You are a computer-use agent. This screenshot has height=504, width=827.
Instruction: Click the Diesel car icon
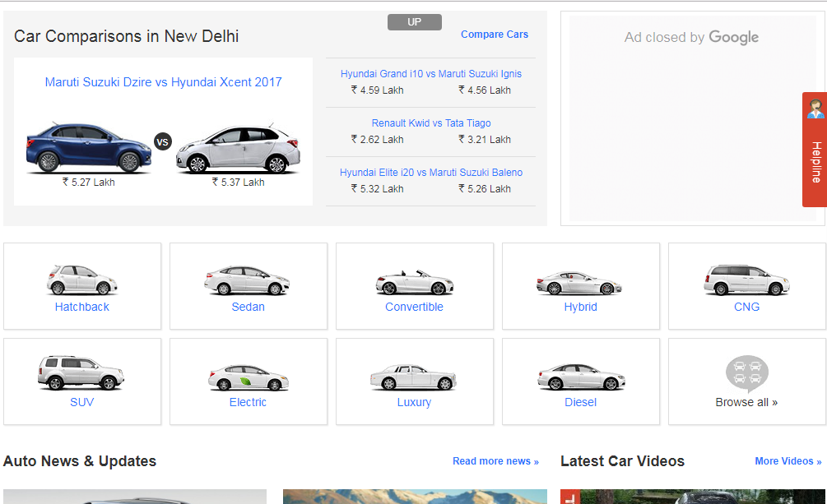[x=581, y=377]
